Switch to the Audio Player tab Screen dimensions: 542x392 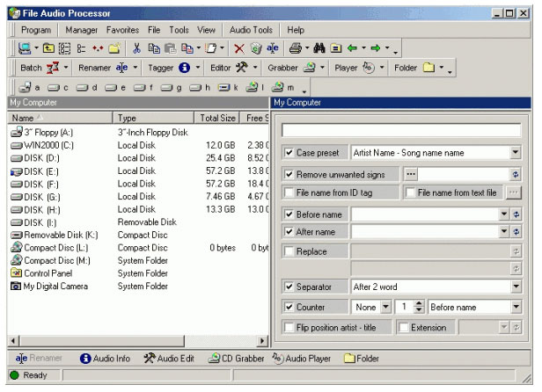point(302,359)
